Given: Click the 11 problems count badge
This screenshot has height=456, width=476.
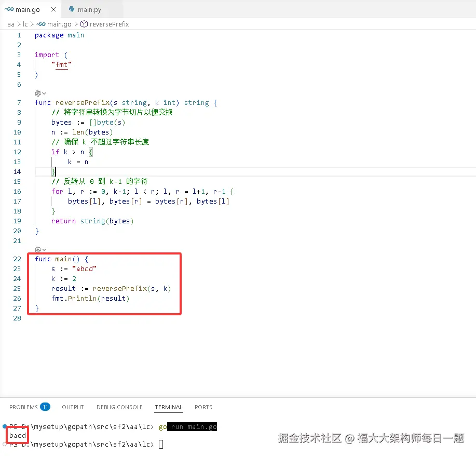Looking at the screenshot, I should coord(45,407).
